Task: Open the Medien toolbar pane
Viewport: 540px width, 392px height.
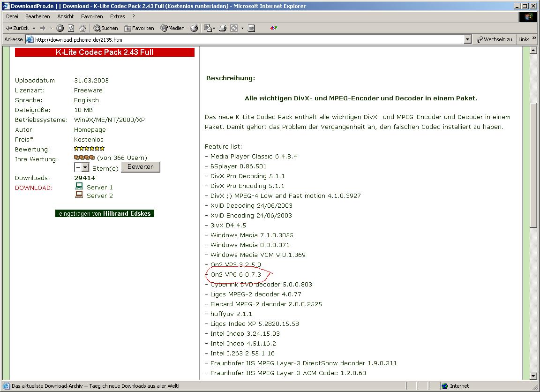Action: pyautogui.click(x=172, y=28)
